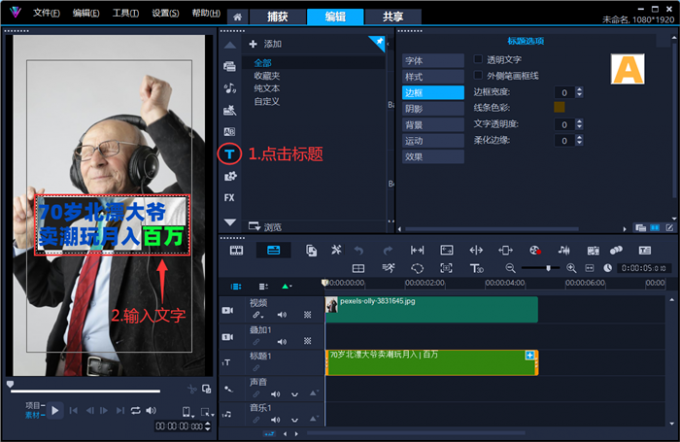Mute the 视频 track speaker
Viewport: 680px width, 442px height.
pos(282,314)
